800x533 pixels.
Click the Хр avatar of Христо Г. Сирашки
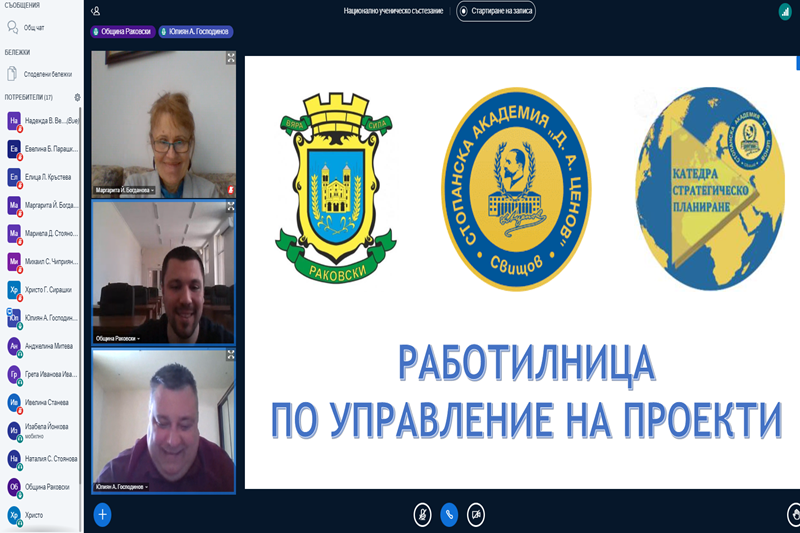pyautogui.click(x=14, y=290)
